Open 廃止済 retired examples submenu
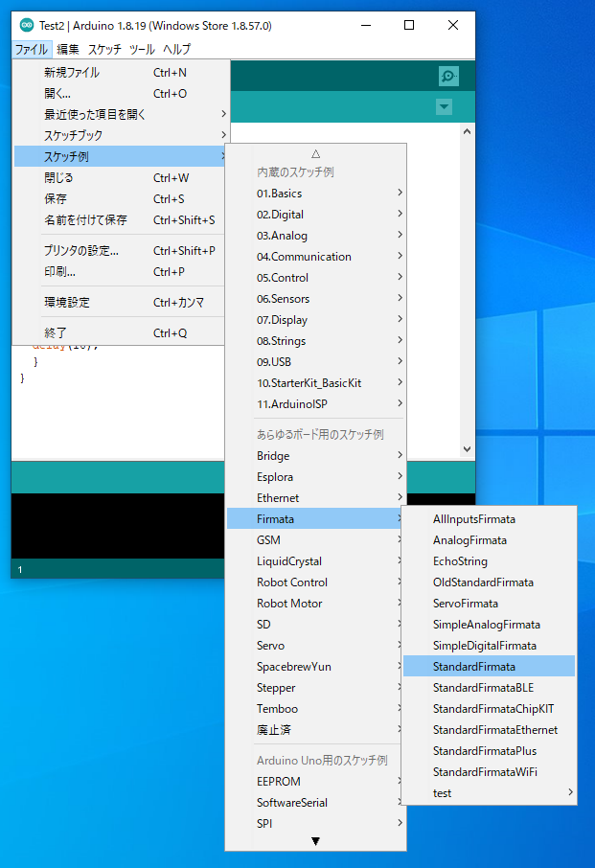This screenshot has height=868, width=595. 316,729
